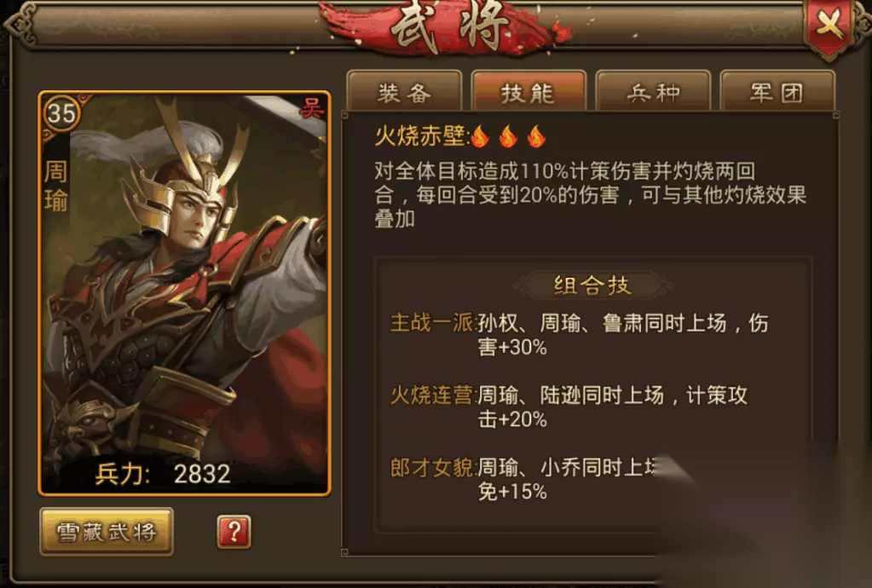Tap the 组合技 section header

pyautogui.click(x=592, y=285)
